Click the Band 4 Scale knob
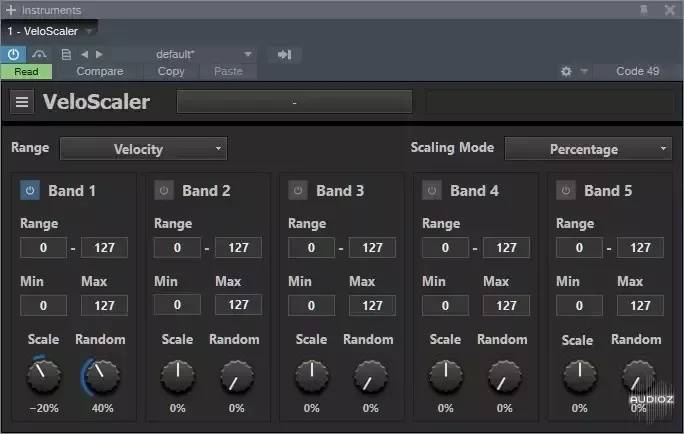 click(445, 376)
